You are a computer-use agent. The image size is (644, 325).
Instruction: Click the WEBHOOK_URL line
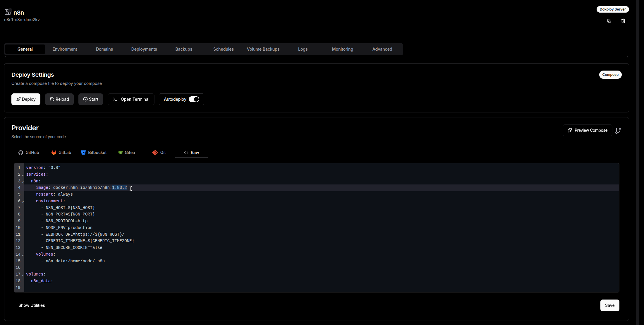click(x=322, y=235)
